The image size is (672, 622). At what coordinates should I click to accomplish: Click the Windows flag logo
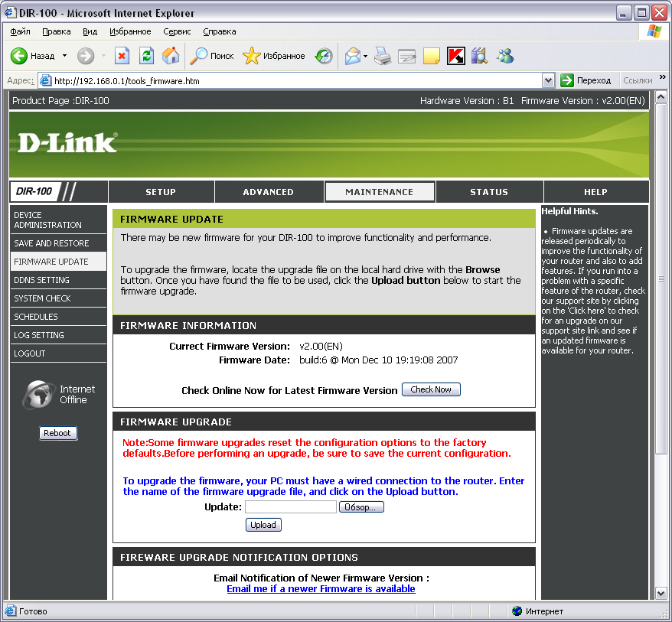click(x=654, y=31)
